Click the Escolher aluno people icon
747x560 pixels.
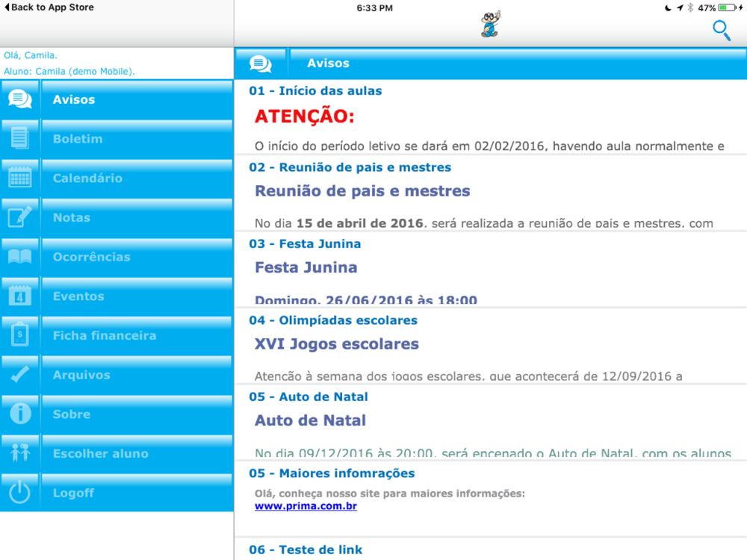point(20,453)
